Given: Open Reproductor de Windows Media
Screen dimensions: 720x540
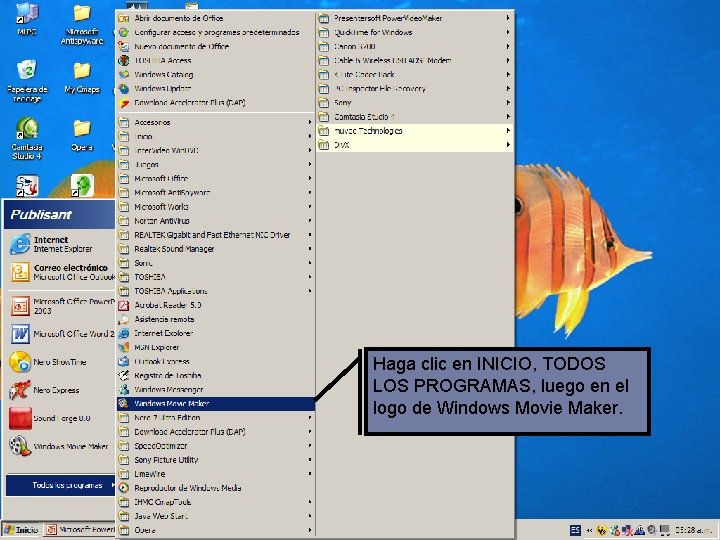Looking at the screenshot, I should point(216,488).
